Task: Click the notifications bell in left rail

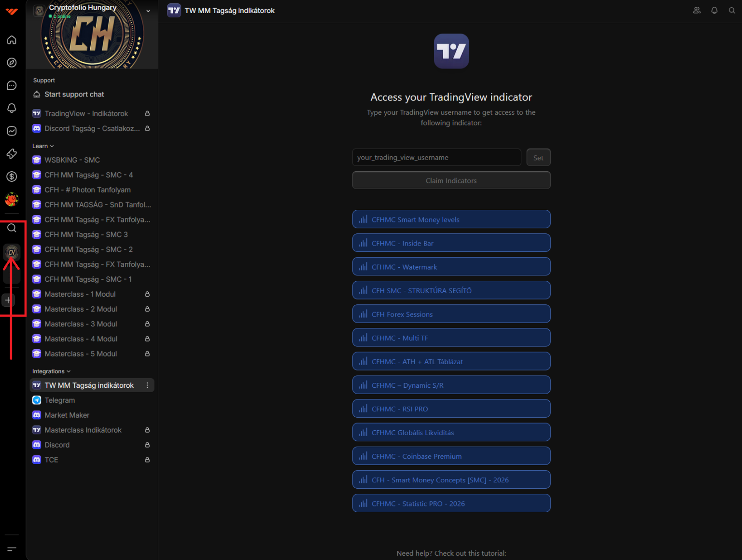Action: coord(12,108)
